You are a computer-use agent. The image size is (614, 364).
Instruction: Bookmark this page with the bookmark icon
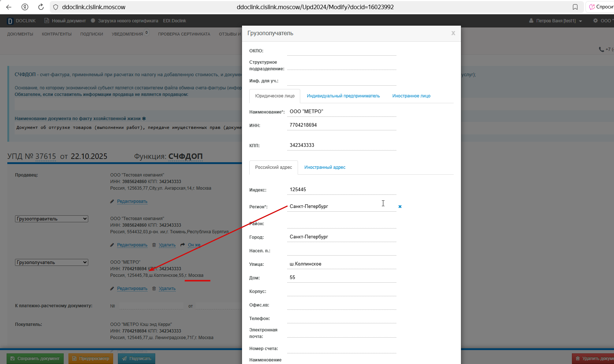pyautogui.click(x=575, y=7)
